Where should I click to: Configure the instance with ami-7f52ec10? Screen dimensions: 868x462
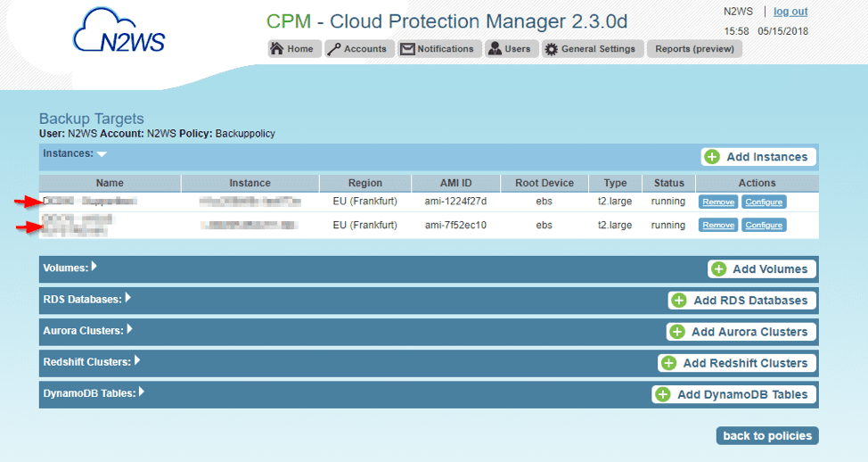pos(764,225)
